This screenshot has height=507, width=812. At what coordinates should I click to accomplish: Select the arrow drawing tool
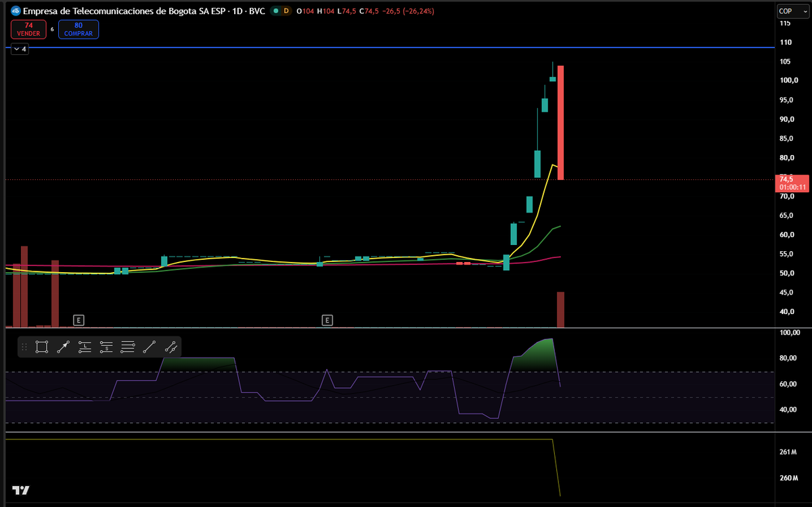(63, 347)
